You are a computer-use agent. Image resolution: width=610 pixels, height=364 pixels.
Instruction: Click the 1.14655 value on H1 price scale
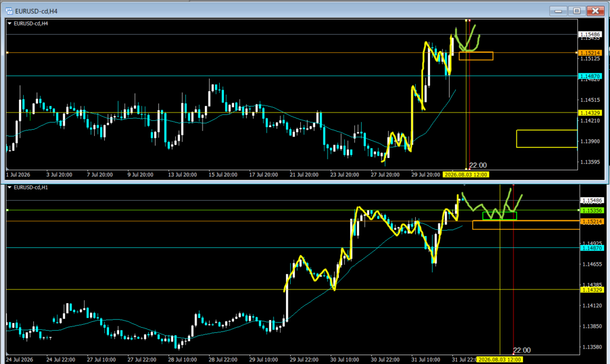coord(592,264)
